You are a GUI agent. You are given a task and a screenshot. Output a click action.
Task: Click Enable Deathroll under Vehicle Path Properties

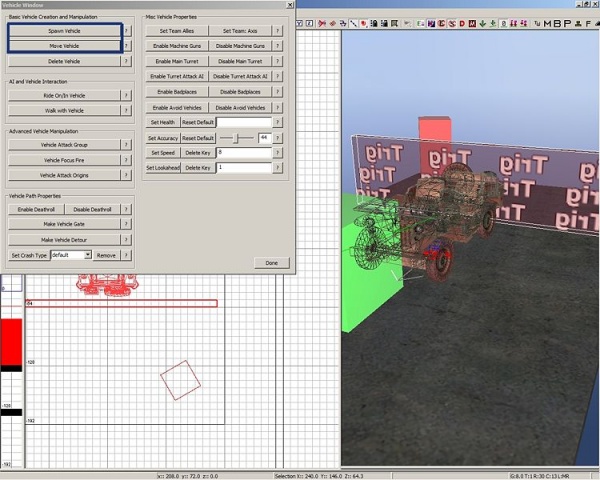pos(37,210)
